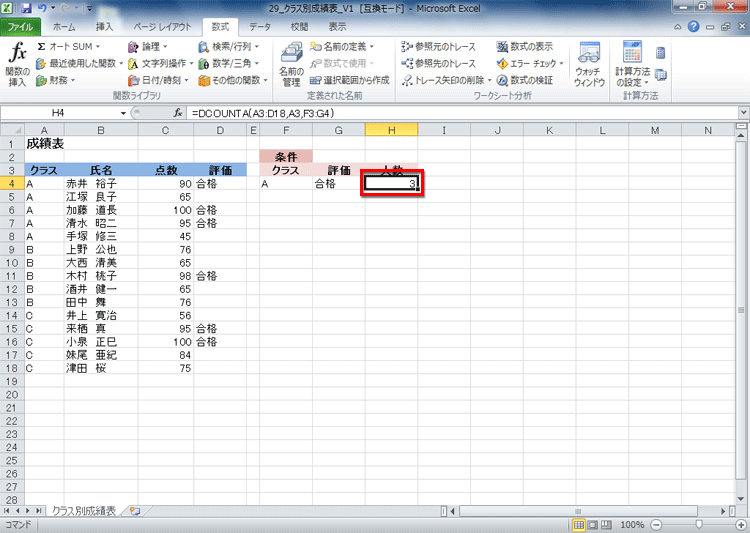
Task: Switch to the View (表示) tab
Action: 337,27
